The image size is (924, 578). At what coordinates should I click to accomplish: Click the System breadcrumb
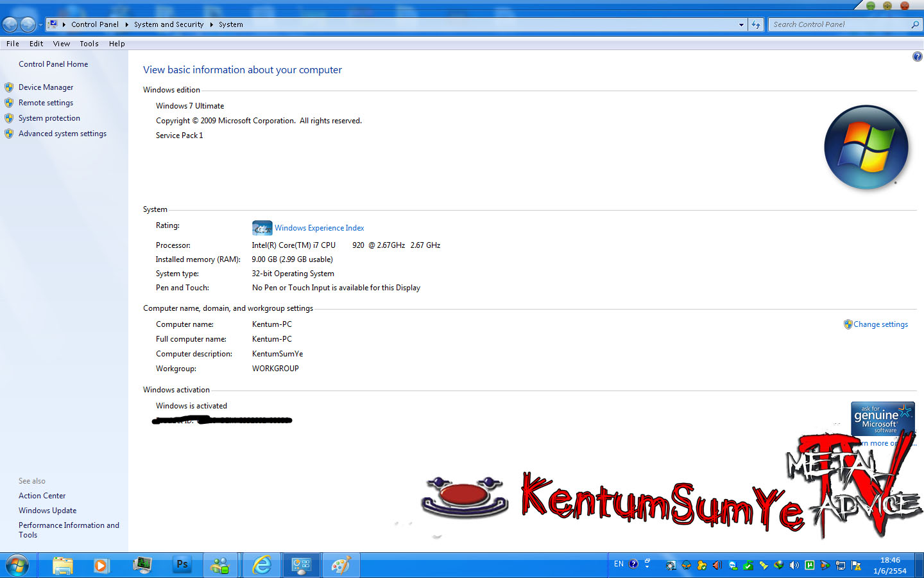(230, 24)
